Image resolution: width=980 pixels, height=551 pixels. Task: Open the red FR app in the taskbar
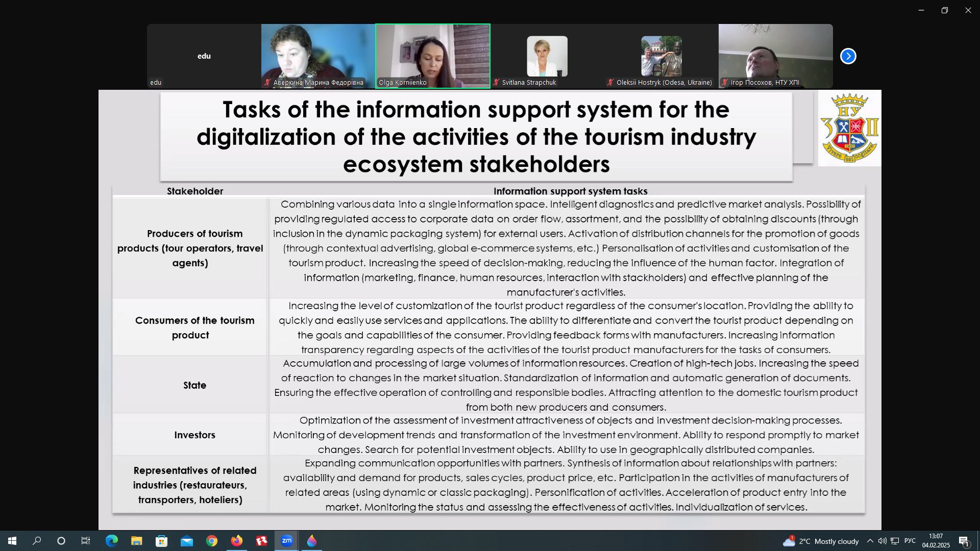pos(261,541)
